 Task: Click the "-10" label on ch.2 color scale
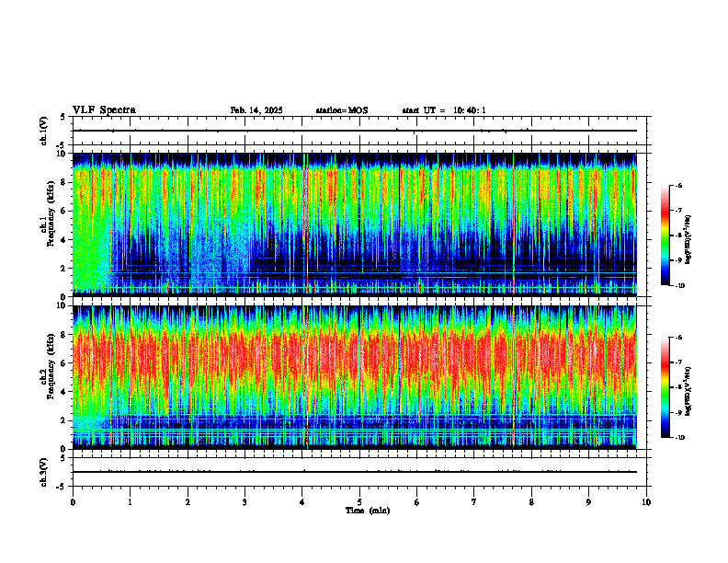[679, 437]
